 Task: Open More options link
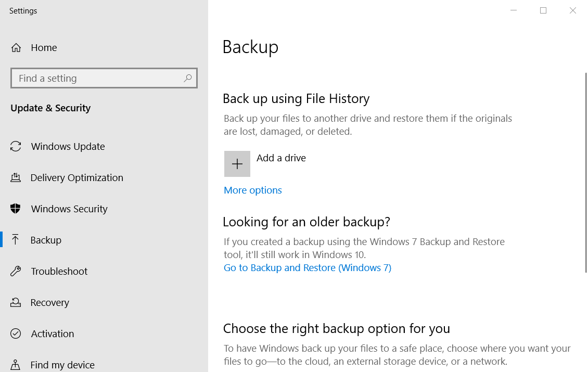253,190
